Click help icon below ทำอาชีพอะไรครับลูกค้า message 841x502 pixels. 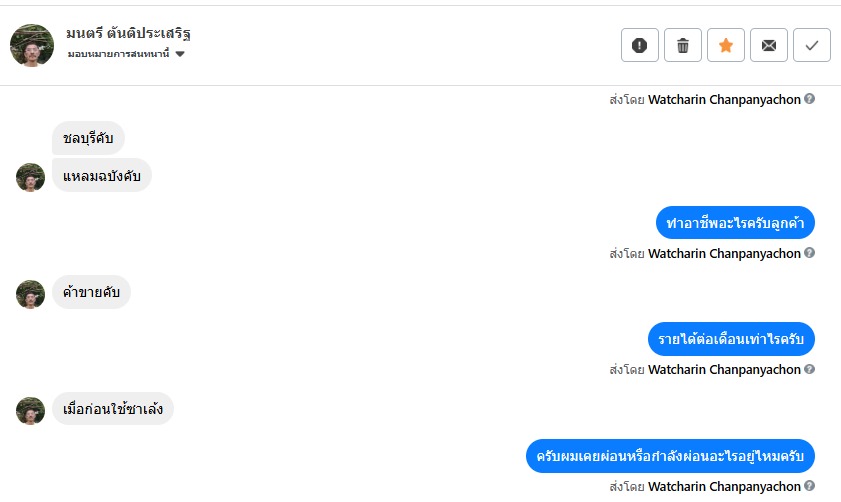pyautogui.click(x=810, y=253)
